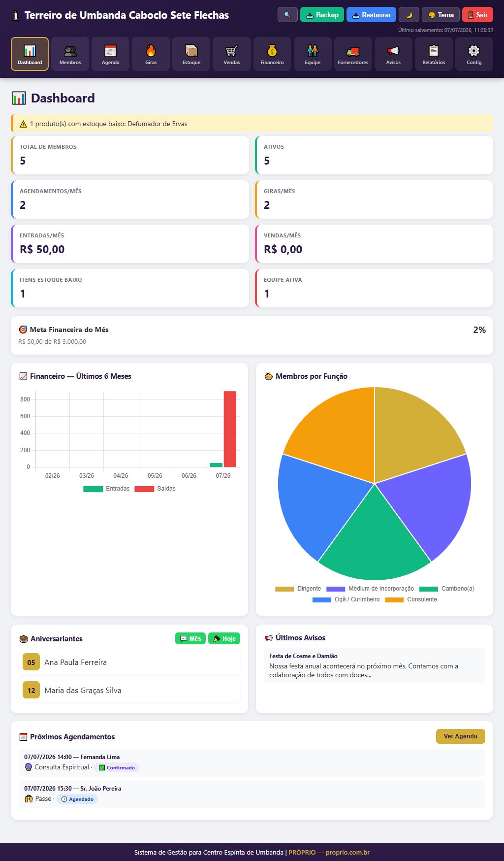
Task: Click the Ativos card
Action: pos(374,155)
